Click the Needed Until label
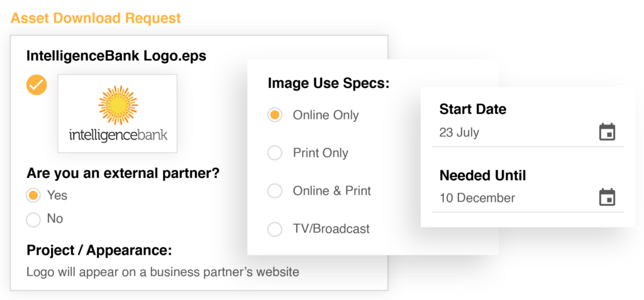Viewport: 644px width, 300px height. (482, 176)
